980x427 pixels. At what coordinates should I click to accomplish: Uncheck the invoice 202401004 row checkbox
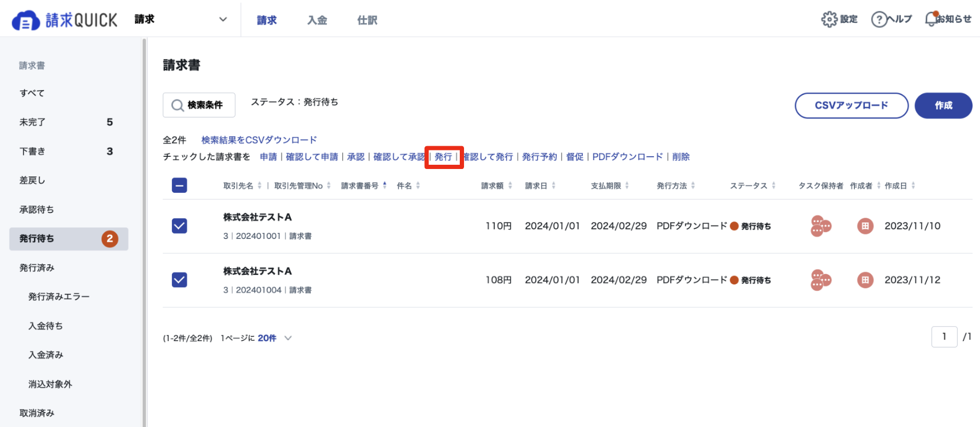179,280
